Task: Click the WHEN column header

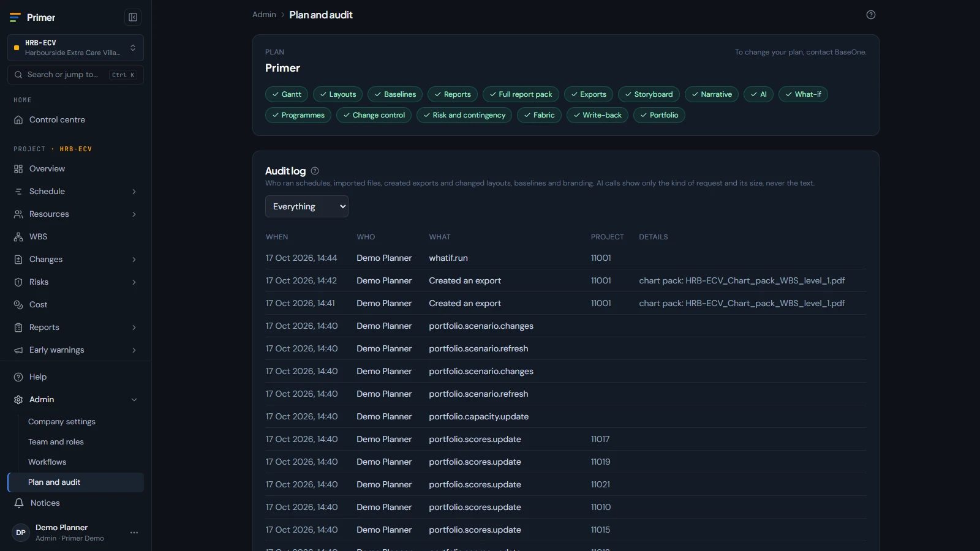Action: coord(277,237)
